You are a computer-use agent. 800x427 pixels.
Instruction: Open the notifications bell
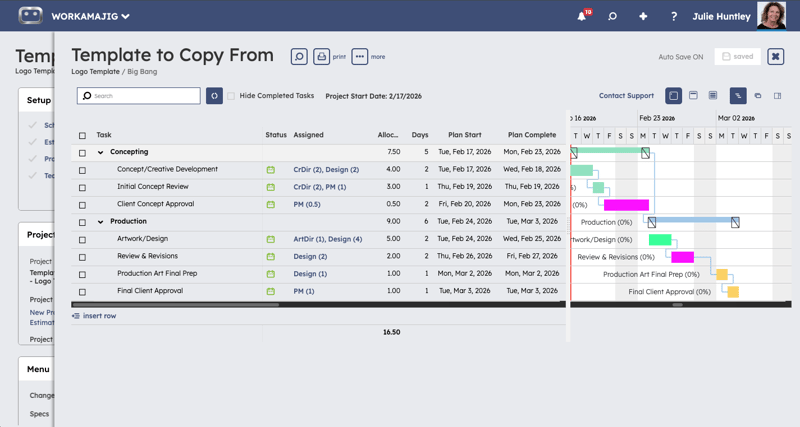coord(581,16)
